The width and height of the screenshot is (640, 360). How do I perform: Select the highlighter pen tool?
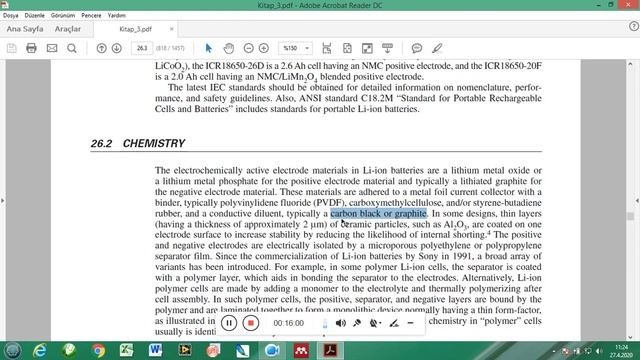click(x=437, y=48)
